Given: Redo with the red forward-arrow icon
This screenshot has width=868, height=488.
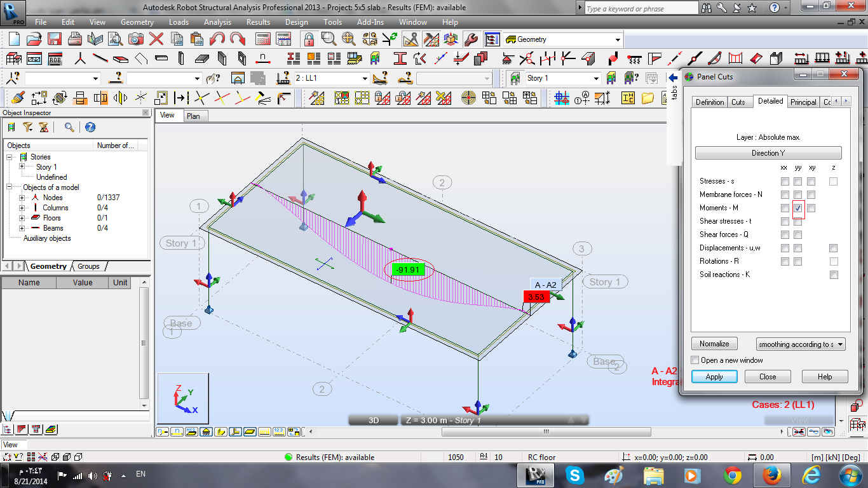Looking at the screenshot, I should (x=237, y=39).
